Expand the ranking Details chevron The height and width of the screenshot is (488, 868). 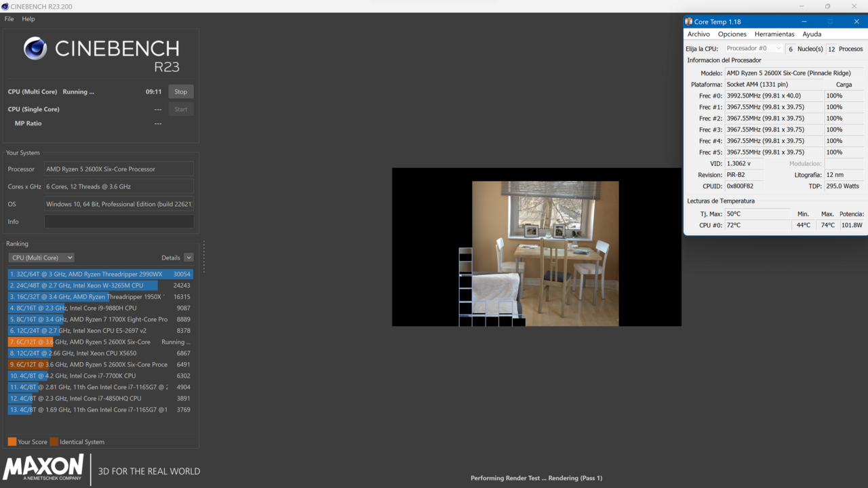click(x=189, y=258)
